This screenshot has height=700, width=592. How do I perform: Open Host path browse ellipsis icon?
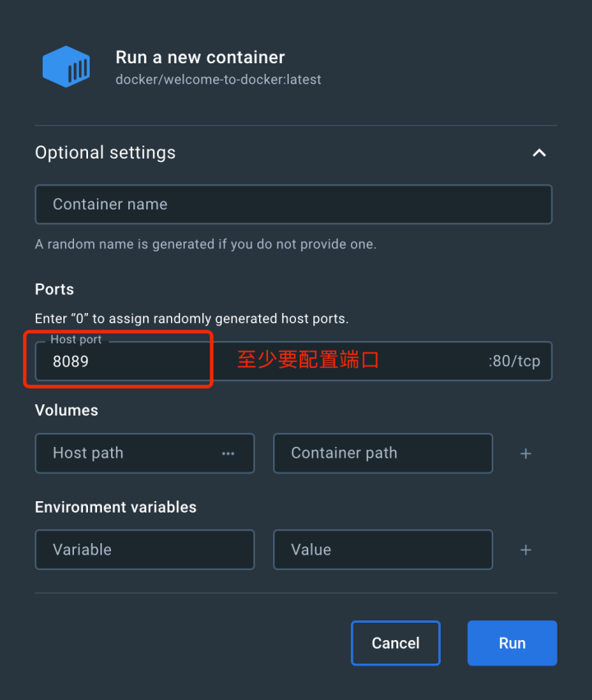228,454
